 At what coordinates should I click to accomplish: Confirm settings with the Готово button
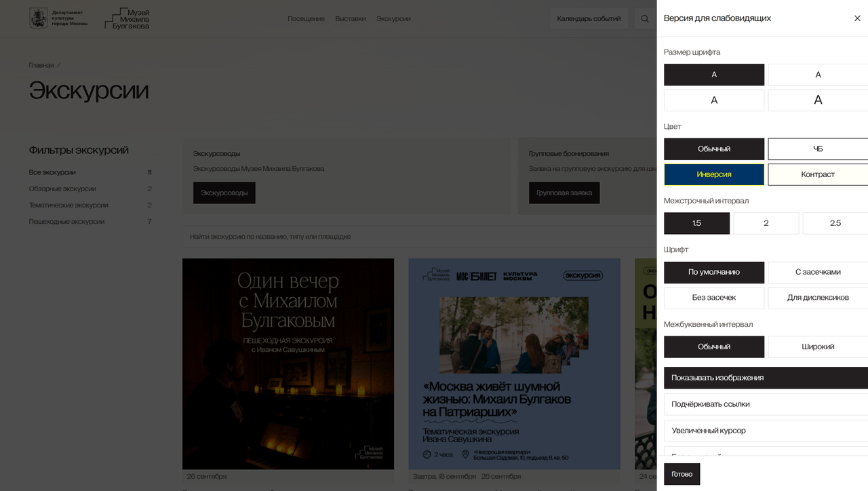(682, 474)
